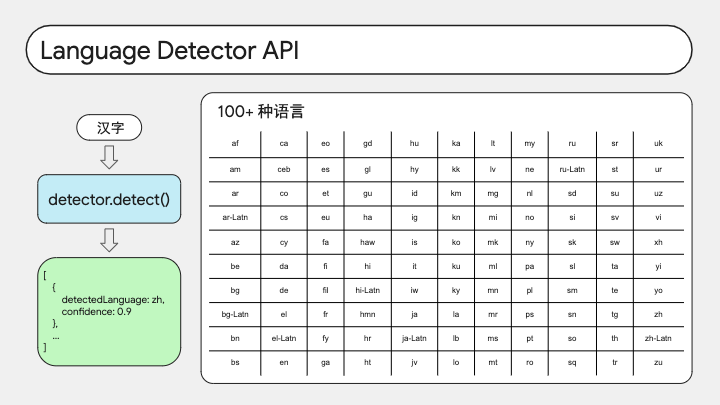This screenshot has height=405, width=720.
Task: Click the detectedLanguage: zh text
Action: point(113,299)
